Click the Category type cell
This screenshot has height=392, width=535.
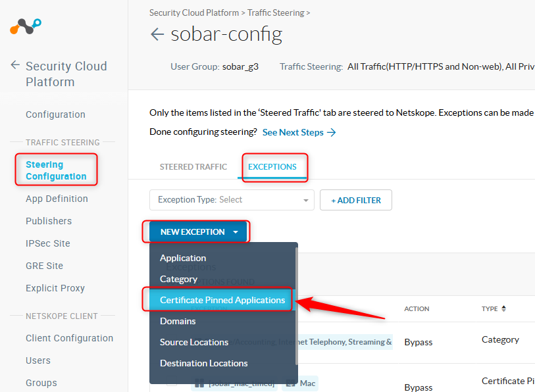pyautogui.click(x=500, y=340)
